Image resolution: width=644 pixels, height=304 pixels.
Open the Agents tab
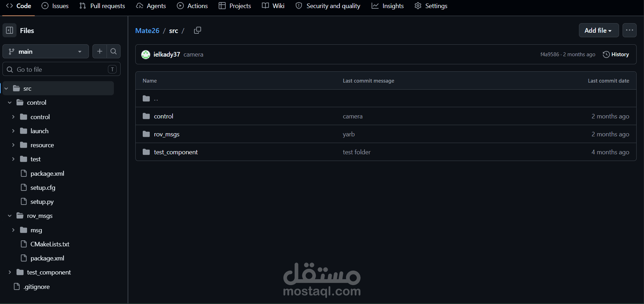click(151, 6)
